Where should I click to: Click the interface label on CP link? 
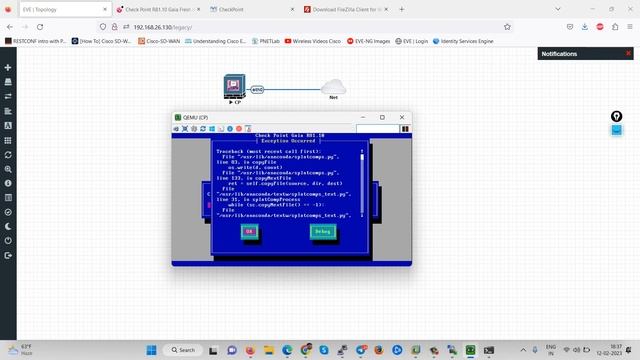[257, 89]
